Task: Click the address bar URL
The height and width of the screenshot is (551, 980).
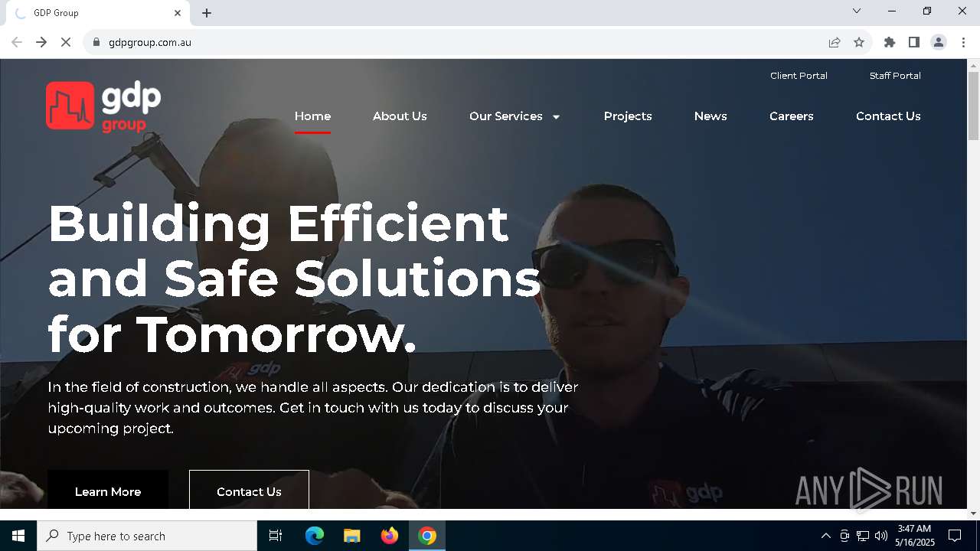Action: 150,42
